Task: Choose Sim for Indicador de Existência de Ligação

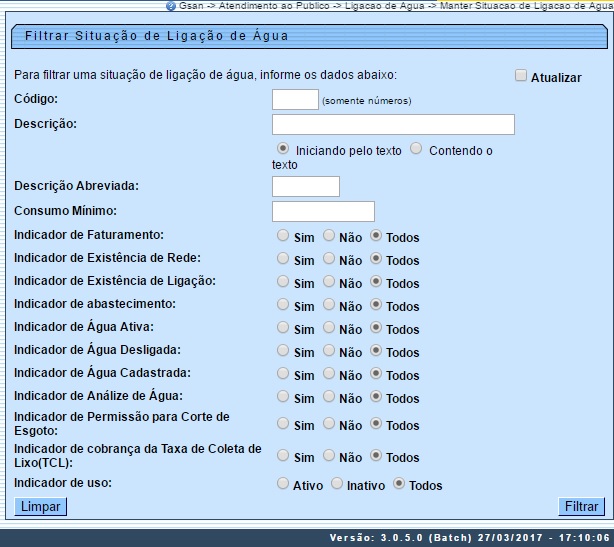Action: [283, 282]
